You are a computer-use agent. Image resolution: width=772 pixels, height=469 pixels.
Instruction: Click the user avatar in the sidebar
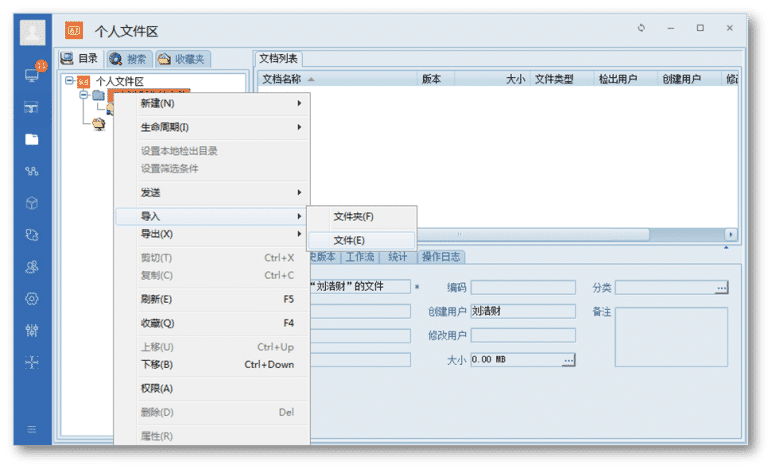(x=32, y=32)
